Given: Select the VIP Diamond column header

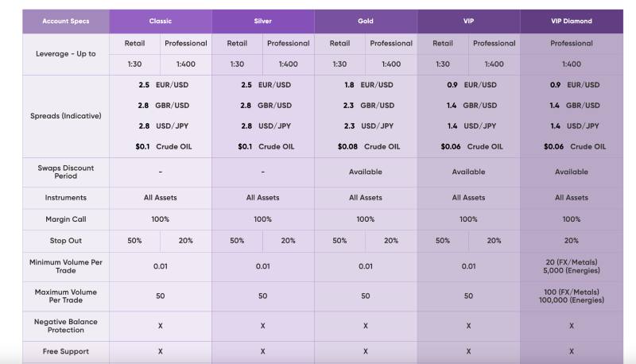Looking at the screenshot, I should (571, 21).
